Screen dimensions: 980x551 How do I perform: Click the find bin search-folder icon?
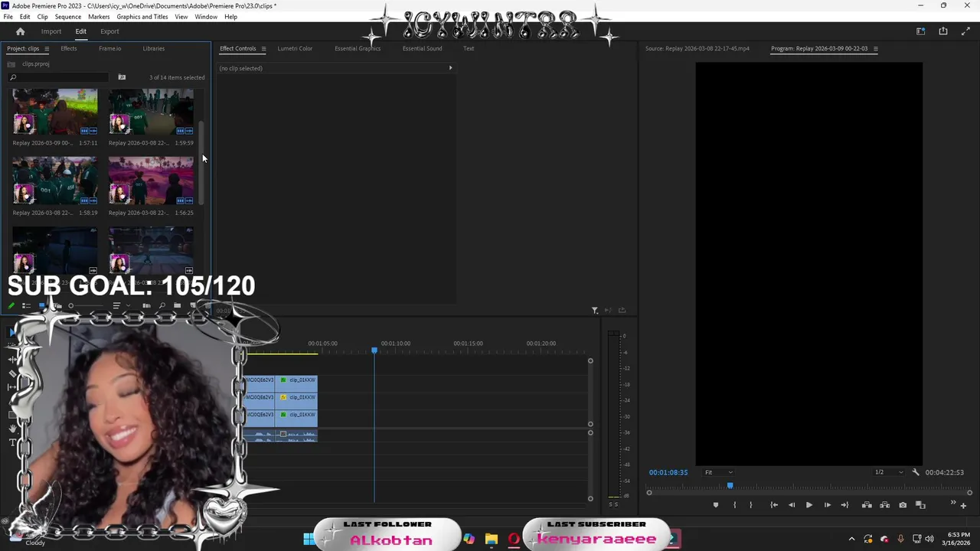(122, 77)
